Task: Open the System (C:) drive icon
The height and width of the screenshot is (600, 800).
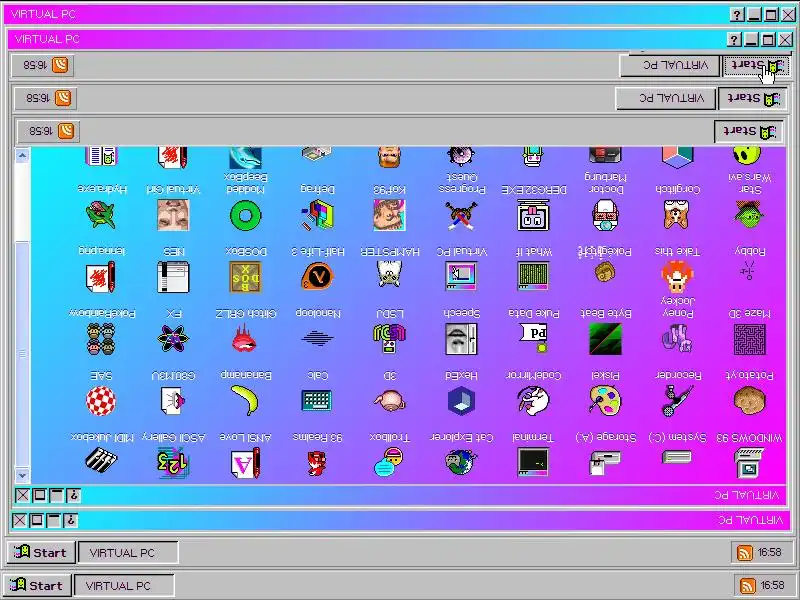Action: [x=677, y=457]
